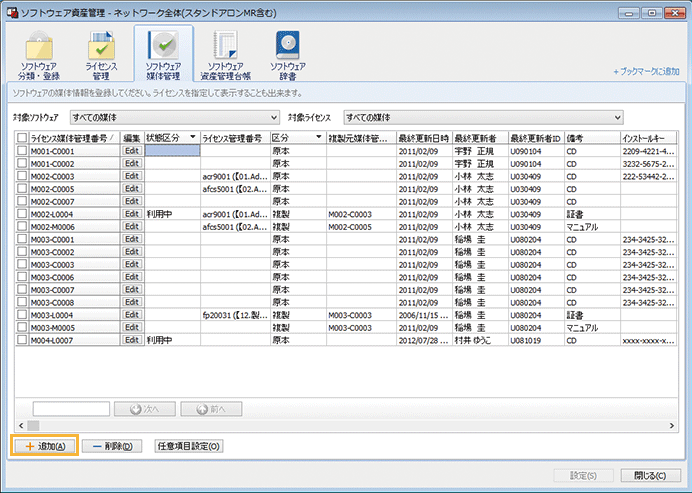Click 閉じる(C) button
The image size is (692, 493).
tap(650, 475)
